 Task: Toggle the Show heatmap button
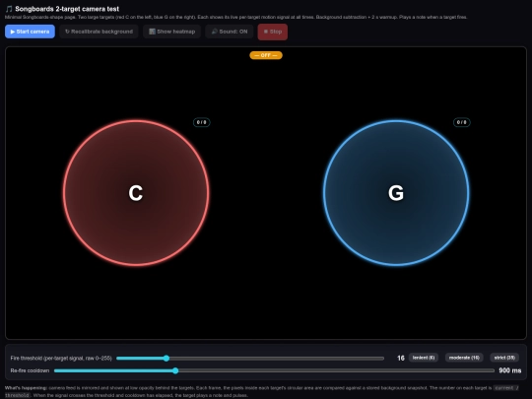coord(171,32)
